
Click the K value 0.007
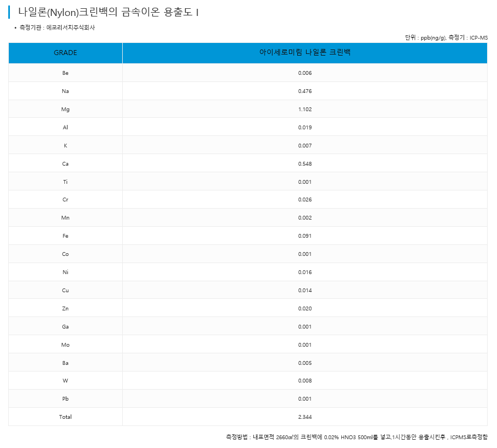point(304,145)
